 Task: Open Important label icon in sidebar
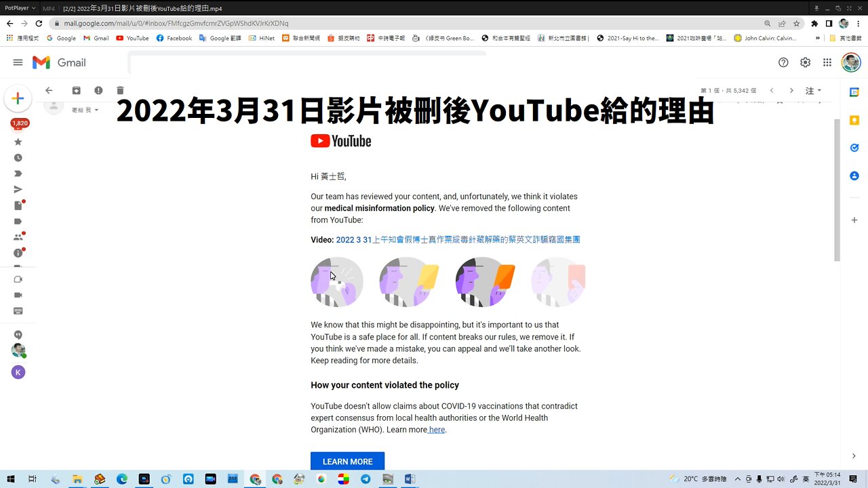18,174
